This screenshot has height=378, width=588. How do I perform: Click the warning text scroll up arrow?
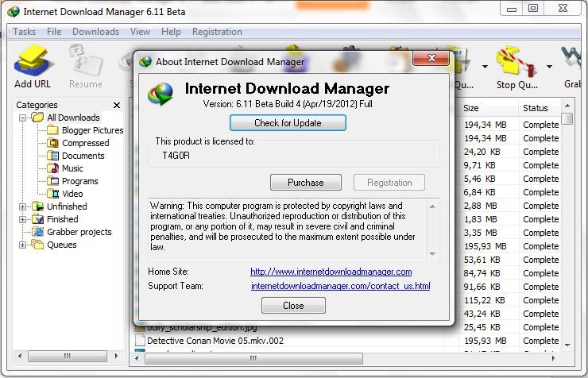point(432,206)
